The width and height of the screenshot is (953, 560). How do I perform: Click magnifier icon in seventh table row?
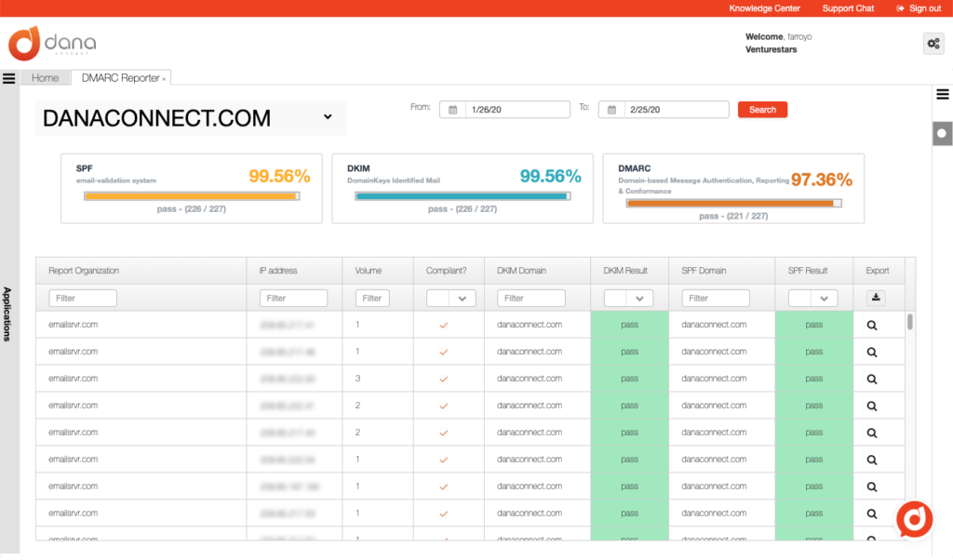coord(871,487)
